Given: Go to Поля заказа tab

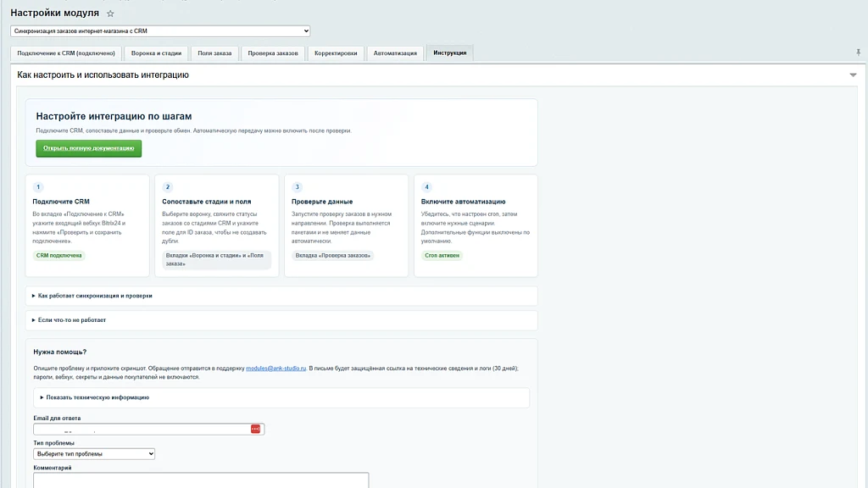Looking at the screenshot, I should [214, 53].
